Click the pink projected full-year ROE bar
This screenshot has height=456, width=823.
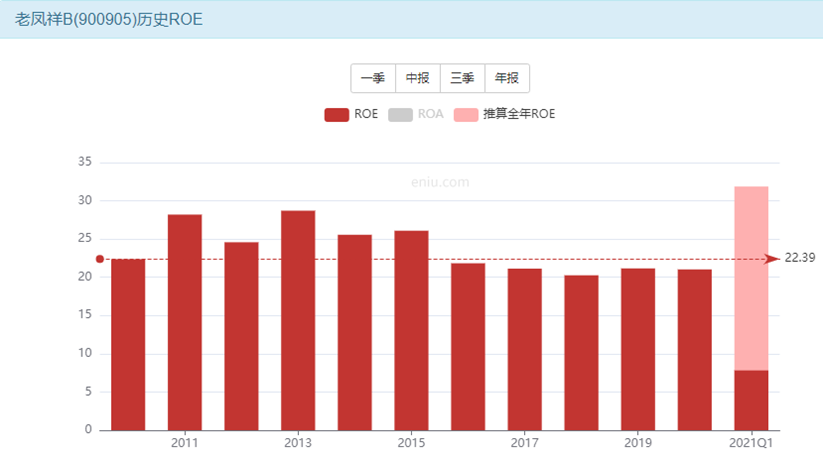click(x=751, y=278)
